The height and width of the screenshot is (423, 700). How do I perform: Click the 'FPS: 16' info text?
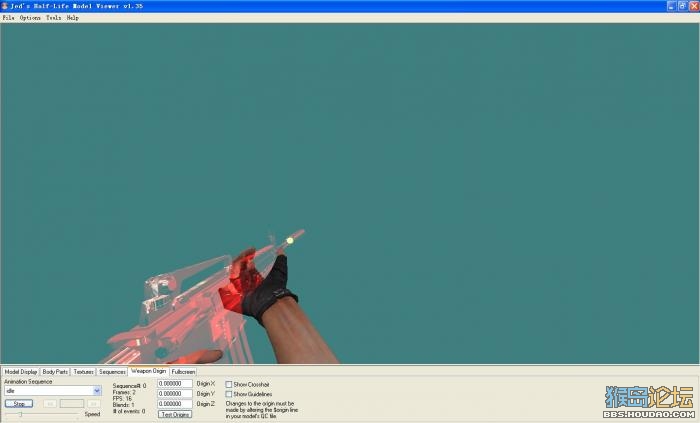click(x=122, y=398)
